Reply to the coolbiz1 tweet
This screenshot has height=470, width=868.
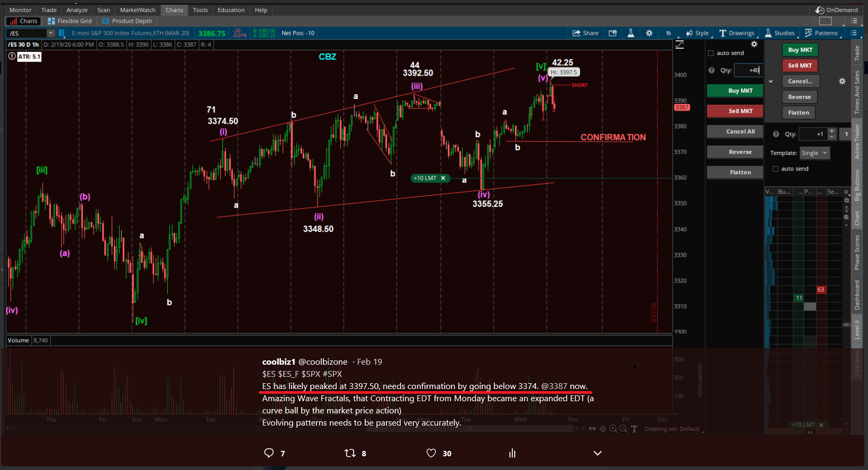[x=269, y=453]
